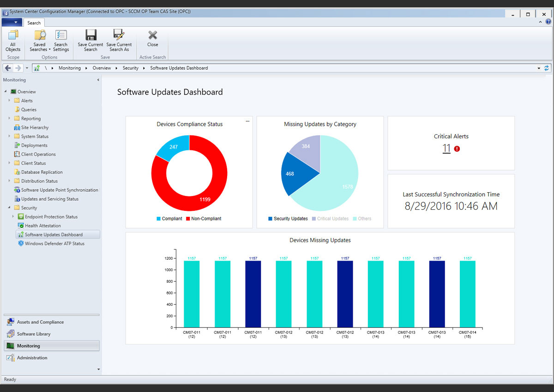This screenshot has height=392, width=554.
Task: Expand the Distribution Status node arrow
Action: [x=9, y=181]
